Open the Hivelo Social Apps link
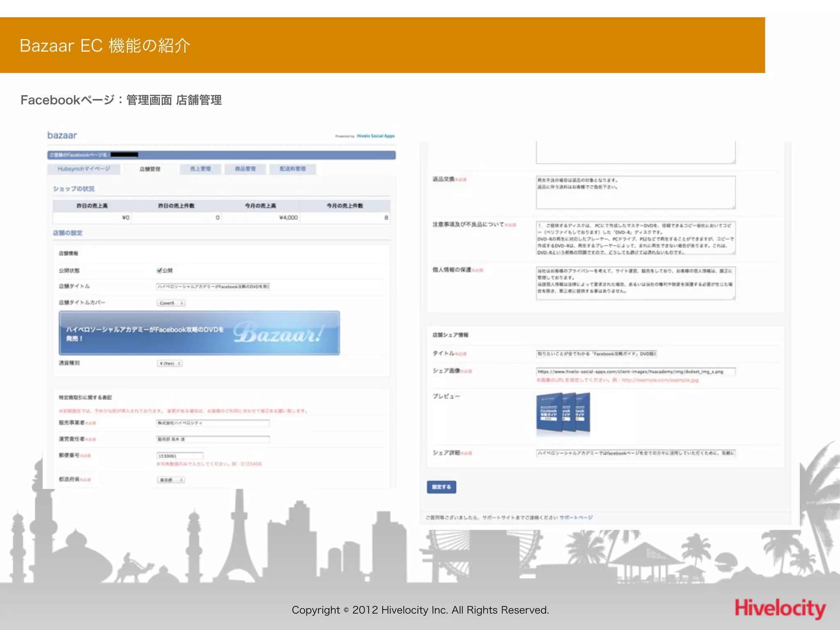The height and width of the screenshot is (630, 840). click(375, 136)
